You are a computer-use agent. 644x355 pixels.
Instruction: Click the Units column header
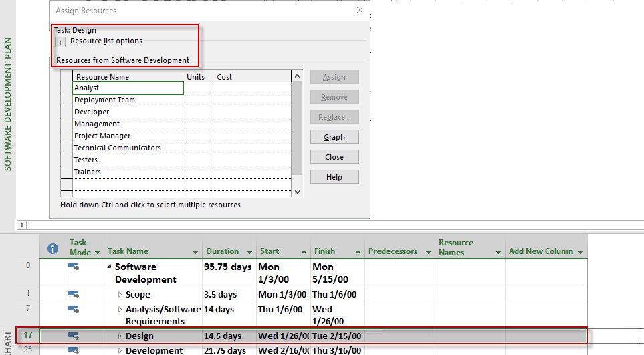tap(198, 76)
